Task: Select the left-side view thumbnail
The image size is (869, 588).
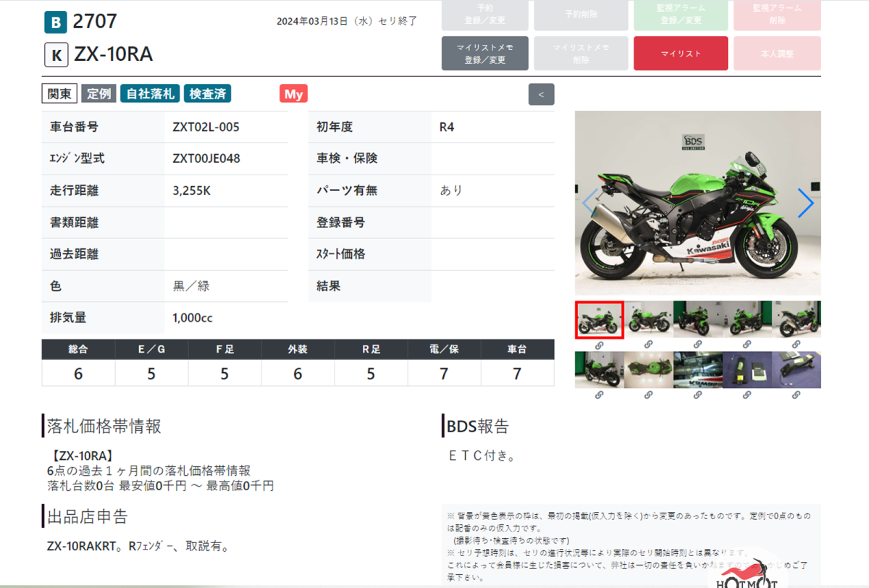Action: (x=649, y=319)
